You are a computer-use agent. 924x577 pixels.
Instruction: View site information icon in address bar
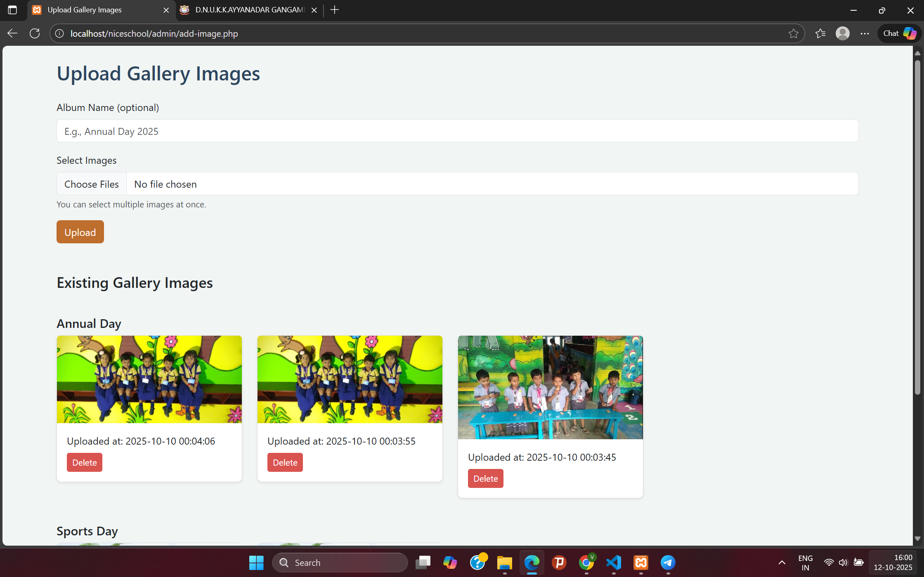(x=59, y=33)
